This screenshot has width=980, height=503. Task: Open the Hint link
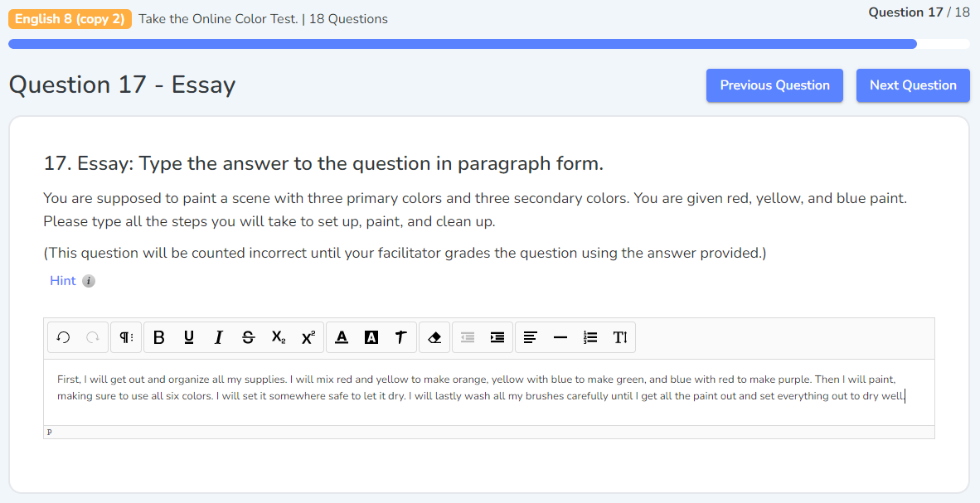(62, 281)
